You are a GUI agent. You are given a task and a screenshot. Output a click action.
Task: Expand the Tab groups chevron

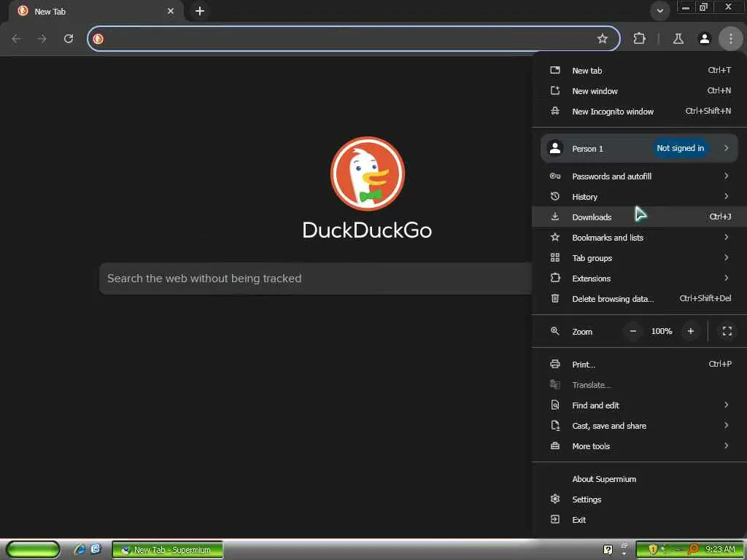click(726, 257)
